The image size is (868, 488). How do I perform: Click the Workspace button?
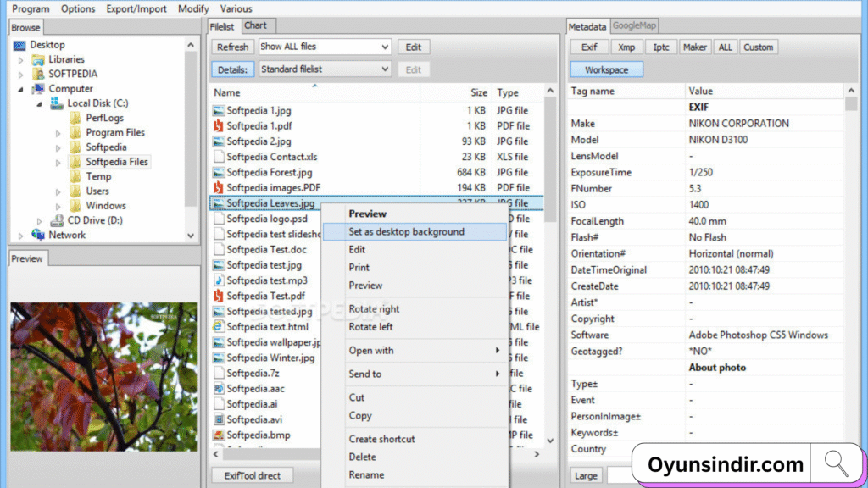(x=606, y=69)
